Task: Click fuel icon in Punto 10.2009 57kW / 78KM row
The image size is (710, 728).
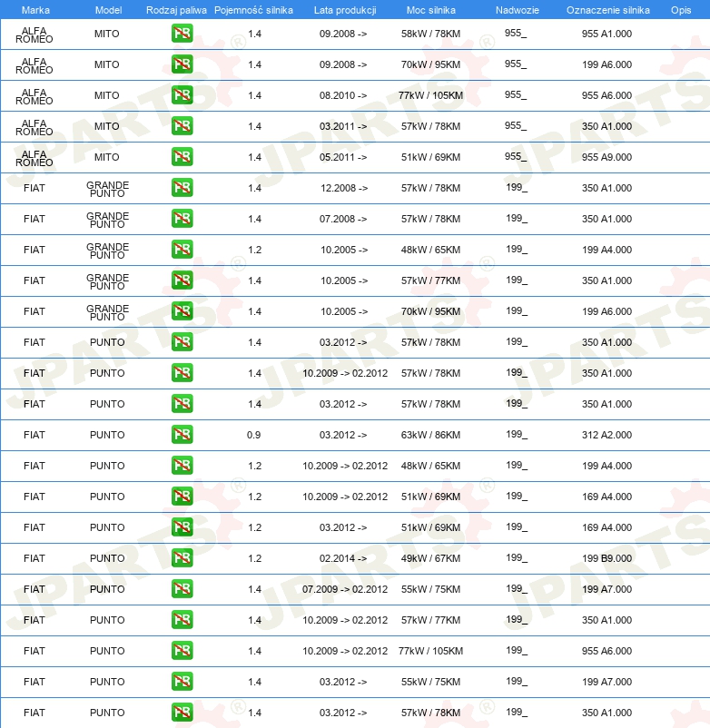Action: point(182,373)
